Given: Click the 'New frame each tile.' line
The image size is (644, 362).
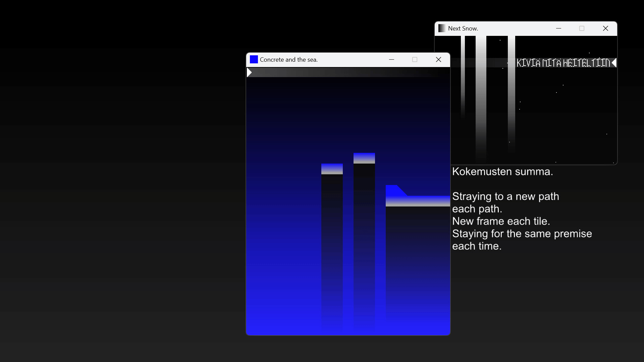Looking at the screenshot, I should click(x=501, y=221).
